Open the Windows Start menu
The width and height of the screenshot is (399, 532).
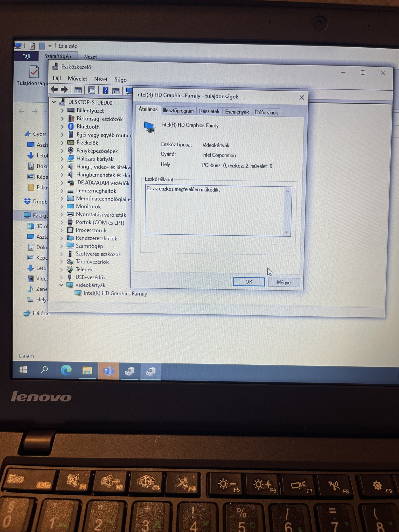pos(23,370)
